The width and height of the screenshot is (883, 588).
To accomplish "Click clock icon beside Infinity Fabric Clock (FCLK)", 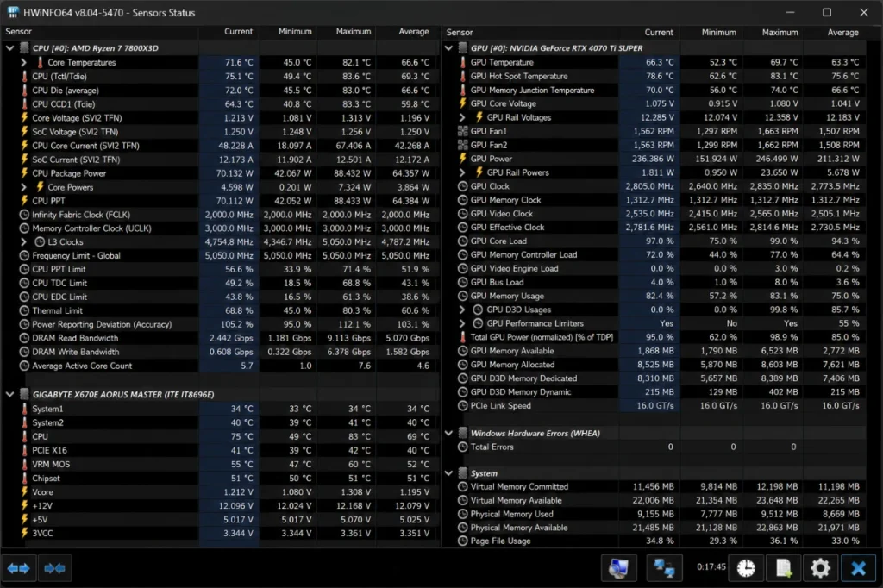I will 24,215.
